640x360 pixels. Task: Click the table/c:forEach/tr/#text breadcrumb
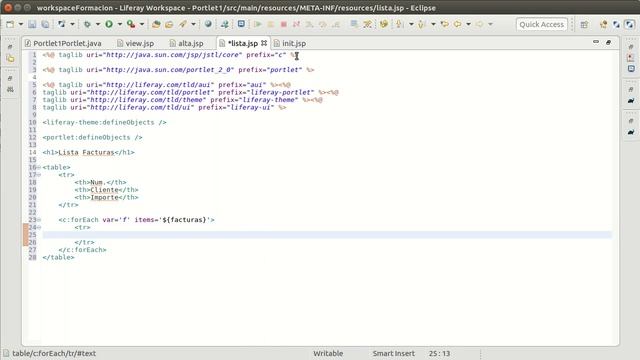click(x=54, y=353)
